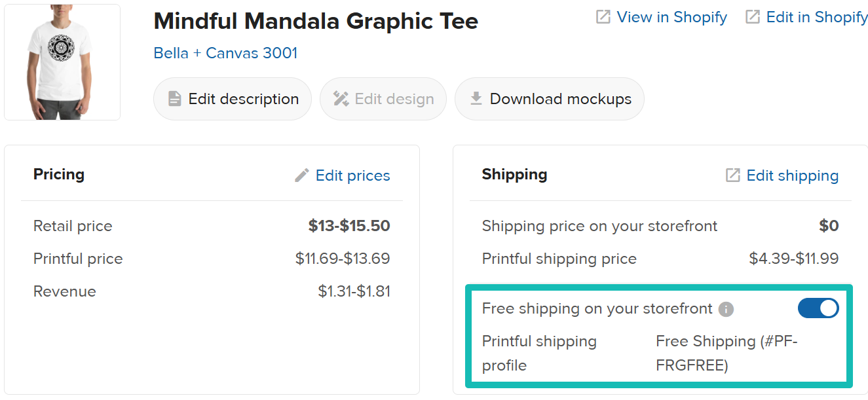
Task: Open the Bella + Canvas 3001 product link
Action: coord(225,53)
